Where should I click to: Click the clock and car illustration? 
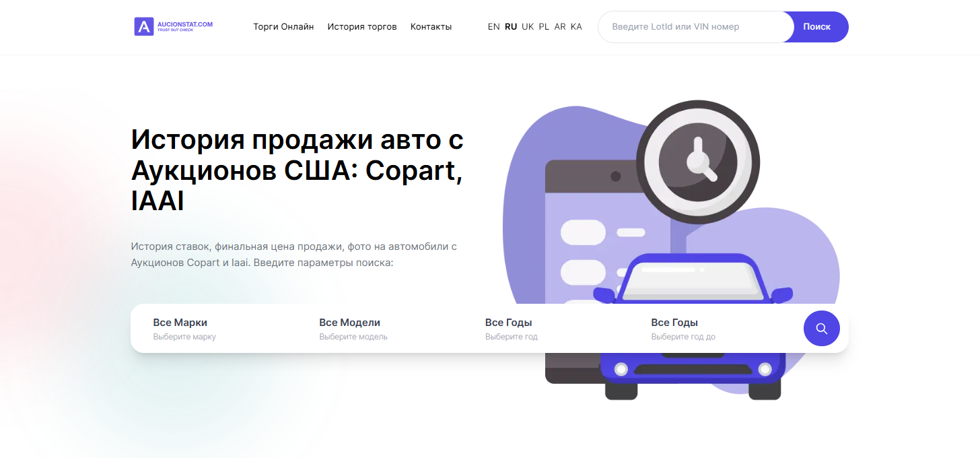tap(671, 251)
